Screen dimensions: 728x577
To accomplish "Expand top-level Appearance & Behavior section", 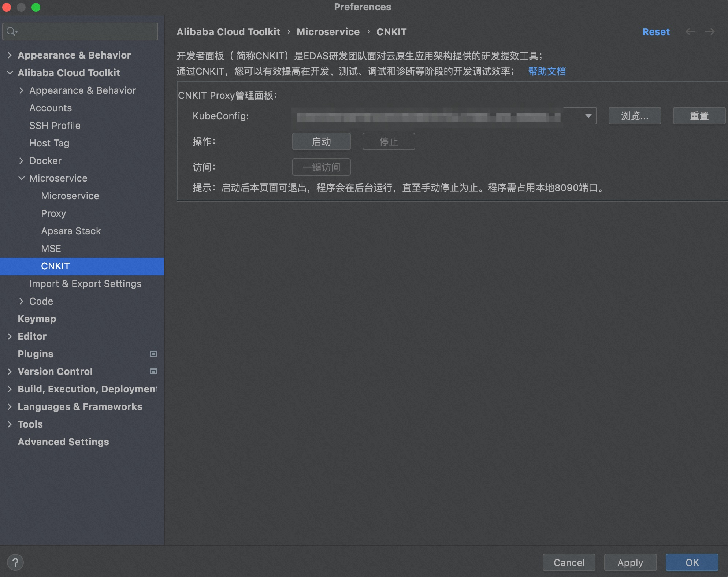I will (x=10, y=55).
